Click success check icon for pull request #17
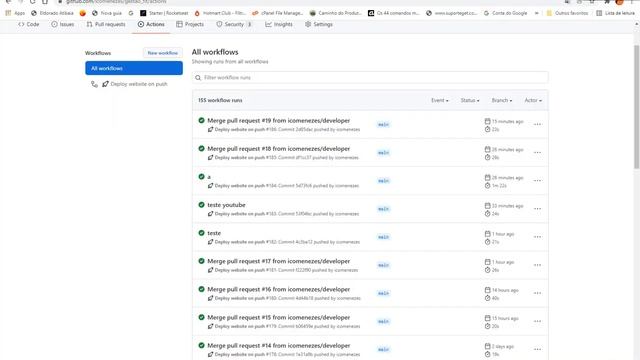Image resolution: width=640 pixels, height=360 pixels. pos(201,261)
